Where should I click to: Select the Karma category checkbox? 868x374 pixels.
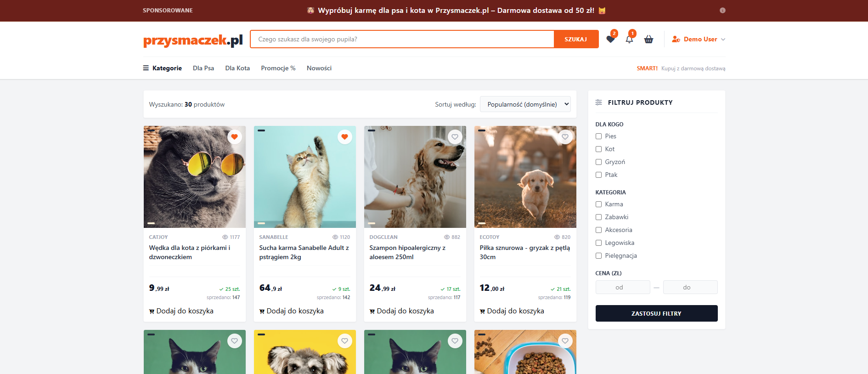click(598, 204)
